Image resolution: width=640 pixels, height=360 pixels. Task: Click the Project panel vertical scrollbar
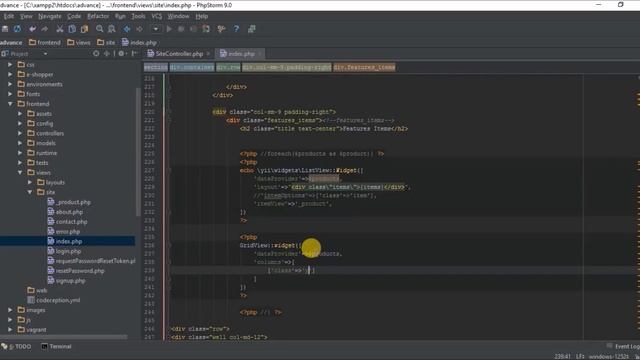pos(138,152)
